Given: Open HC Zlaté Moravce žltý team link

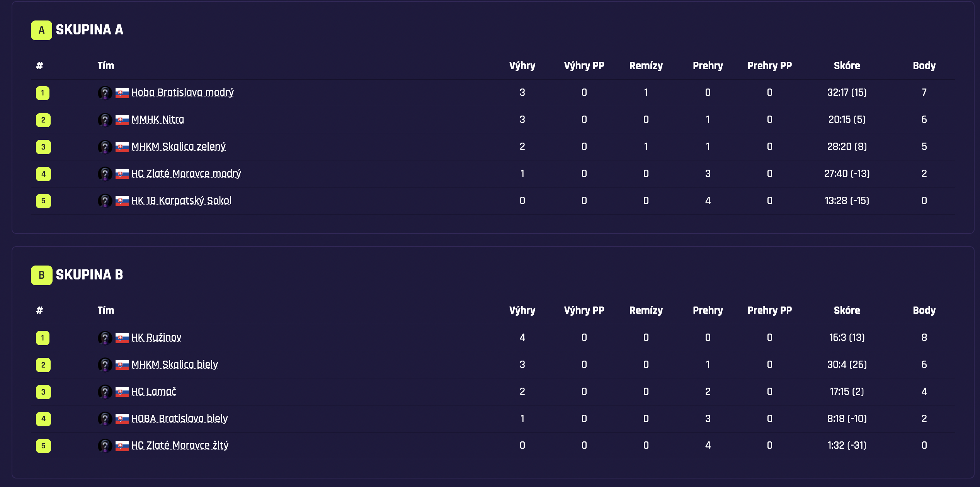Looking at the screenshot, I should (x=180, y=446).
